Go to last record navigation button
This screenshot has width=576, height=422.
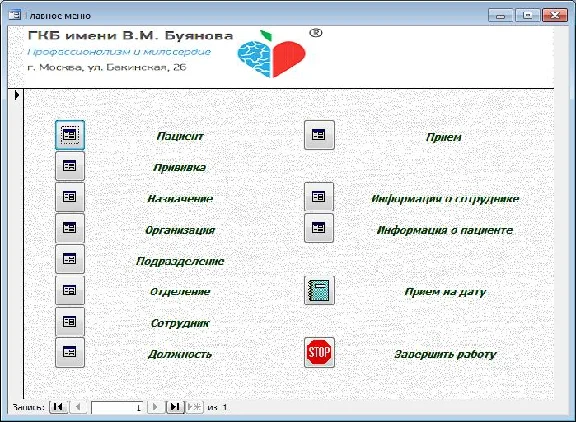tap(175, 407)
